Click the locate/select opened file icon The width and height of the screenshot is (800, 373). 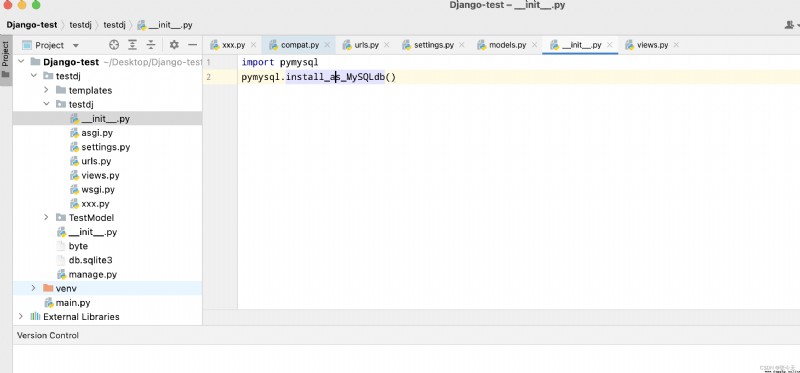[x=114, y=45]
